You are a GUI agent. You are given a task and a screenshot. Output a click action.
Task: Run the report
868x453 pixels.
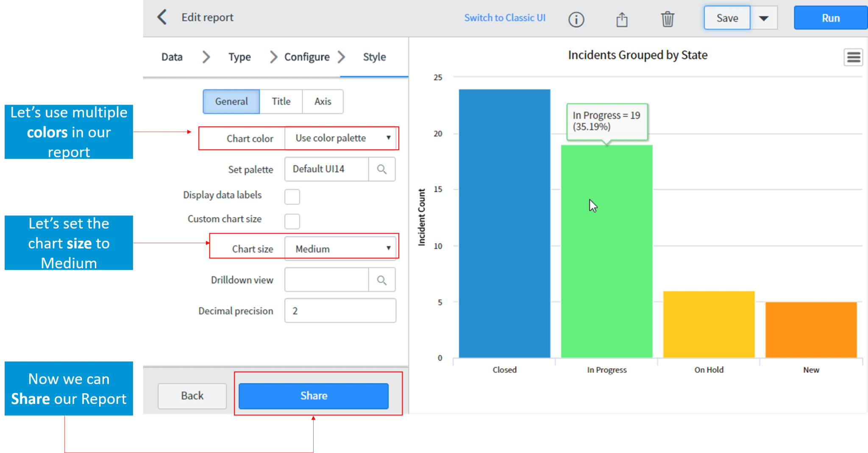click(831, 18)
